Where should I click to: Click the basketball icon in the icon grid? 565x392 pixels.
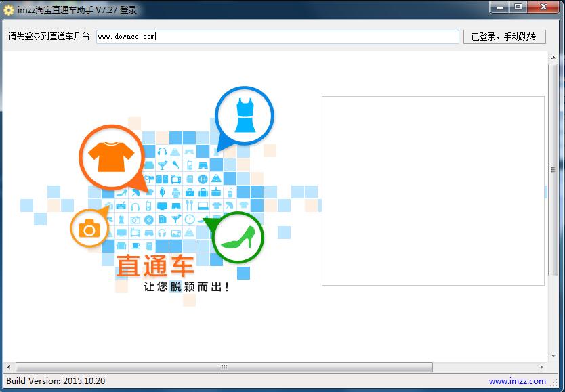(203, 179)
